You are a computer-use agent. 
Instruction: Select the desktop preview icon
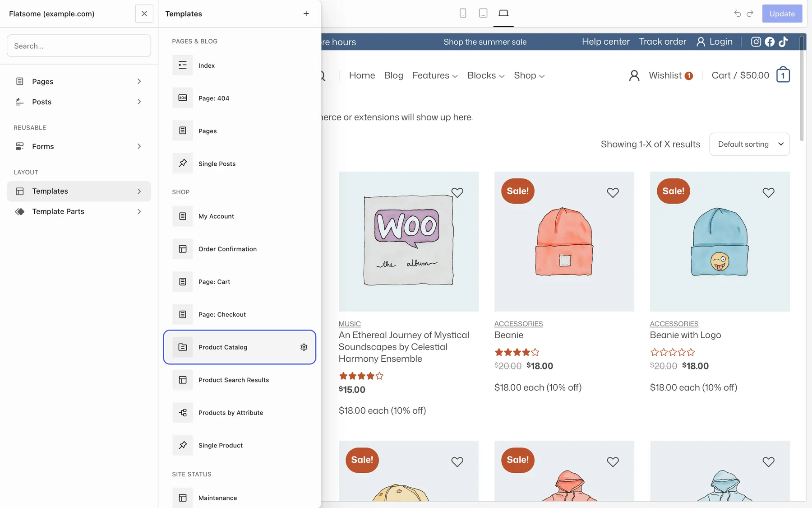(503, 14)
